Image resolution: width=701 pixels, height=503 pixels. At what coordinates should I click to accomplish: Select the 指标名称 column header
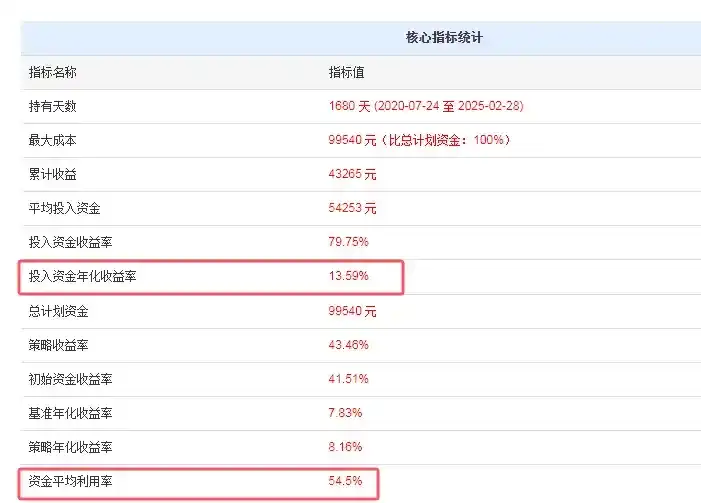point(53,72)
